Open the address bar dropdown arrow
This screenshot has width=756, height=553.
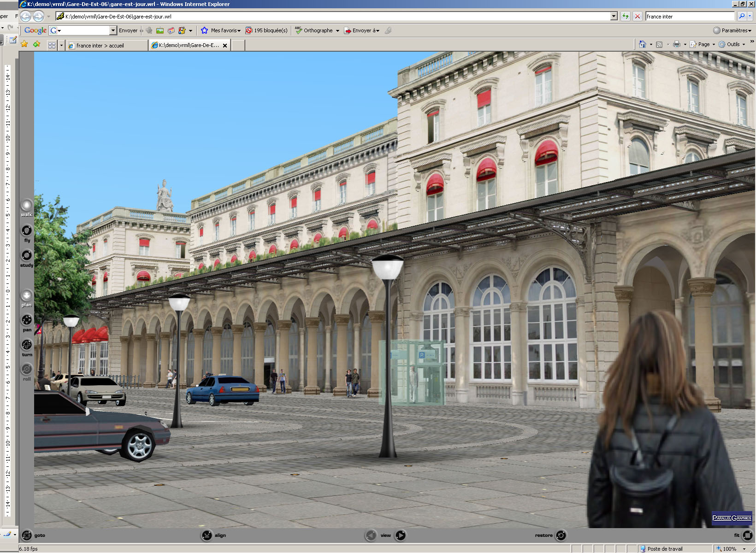coord(614,16)
